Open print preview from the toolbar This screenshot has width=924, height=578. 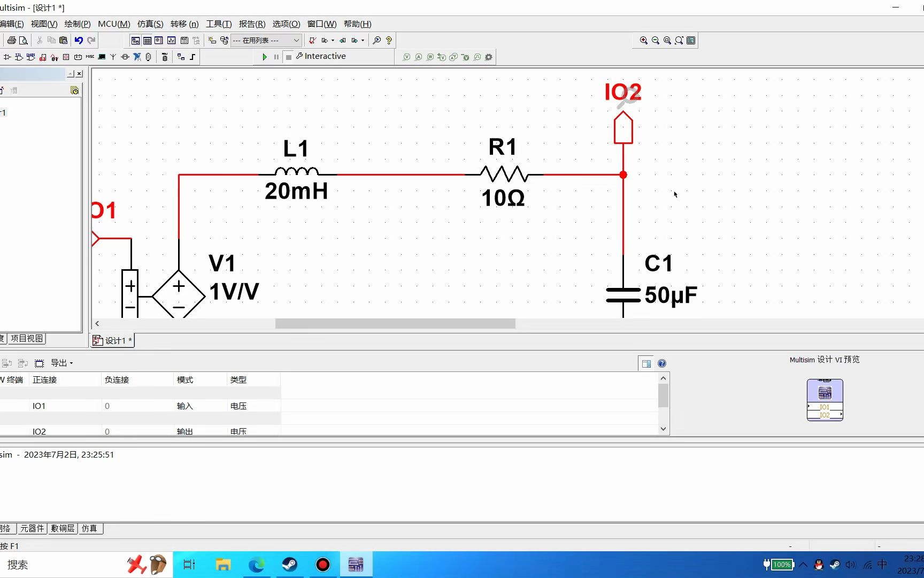[x=24, y=40]
